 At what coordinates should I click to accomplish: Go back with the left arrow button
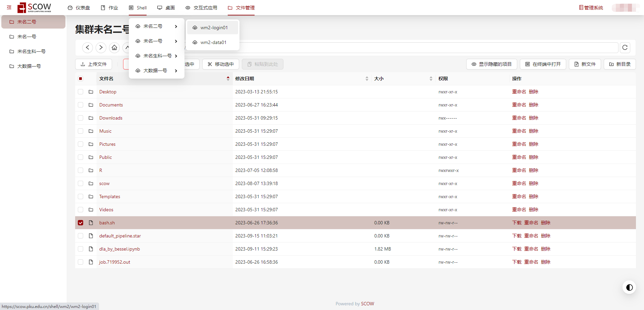point(88,48)
